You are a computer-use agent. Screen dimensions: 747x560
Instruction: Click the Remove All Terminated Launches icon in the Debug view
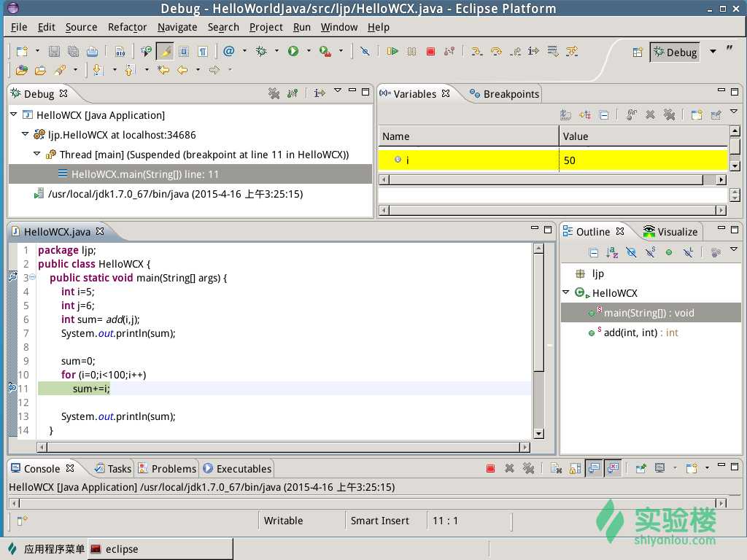coord(274,93)
